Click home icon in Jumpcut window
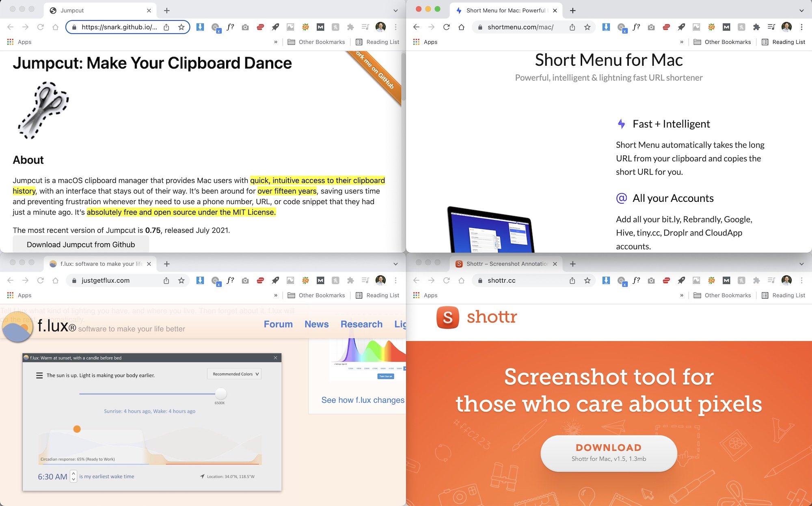Viewport: 812px width, 506px height. (55, 27)
